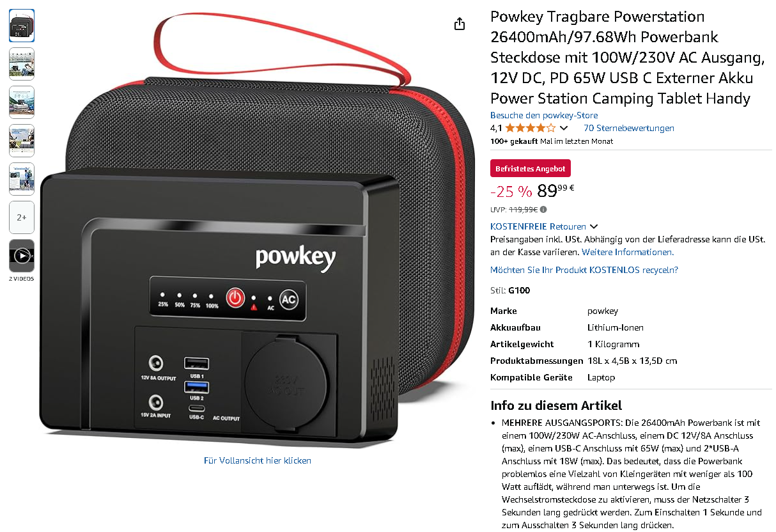
Task: Open the 70 Sternebewertungen link
Action: pos(629,128)
